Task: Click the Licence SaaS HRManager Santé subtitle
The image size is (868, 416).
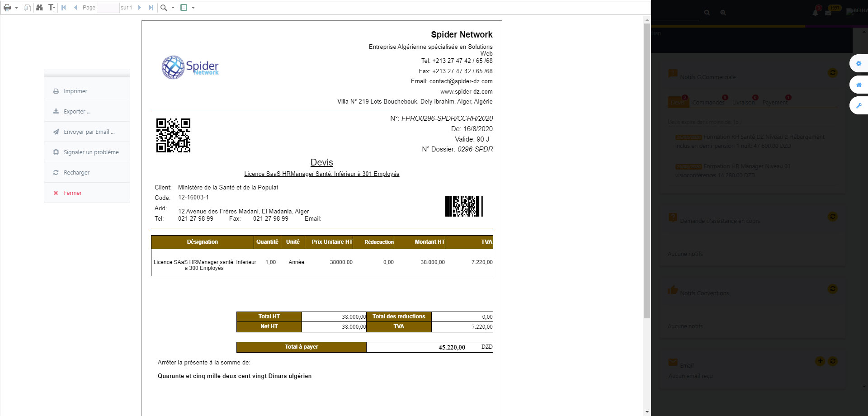Action: click(x=322, y=174)
